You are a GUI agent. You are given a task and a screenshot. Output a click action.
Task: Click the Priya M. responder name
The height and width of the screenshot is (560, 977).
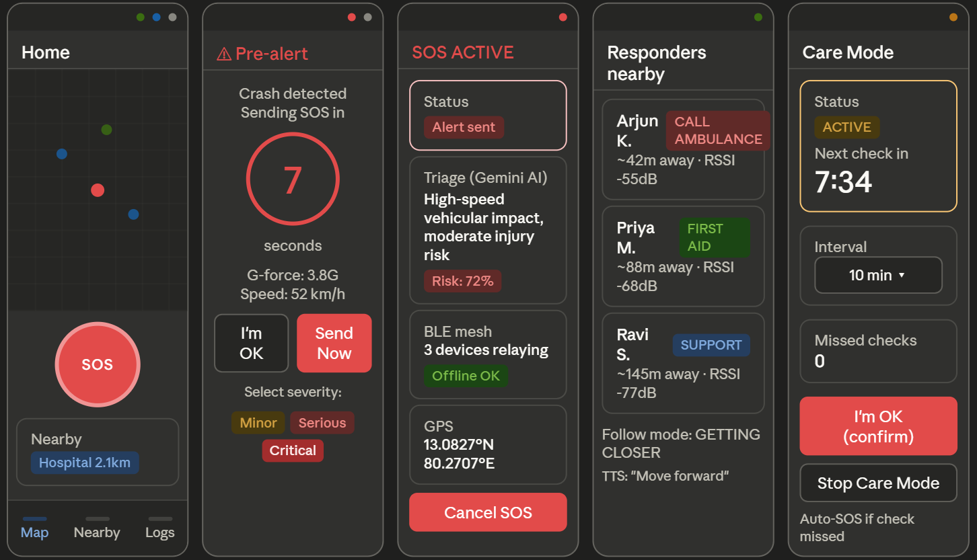(x=636, y=238)
